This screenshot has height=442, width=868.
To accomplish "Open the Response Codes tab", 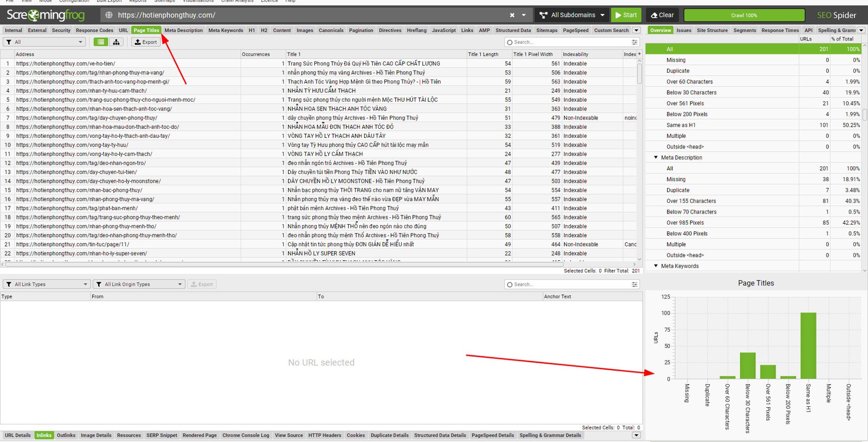I will 95,30.
